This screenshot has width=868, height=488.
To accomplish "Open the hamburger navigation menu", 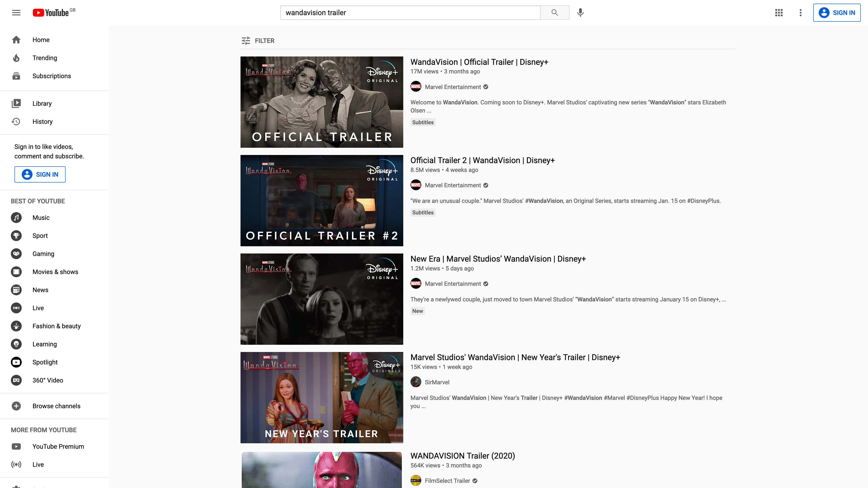I will (x=16, y=12).
